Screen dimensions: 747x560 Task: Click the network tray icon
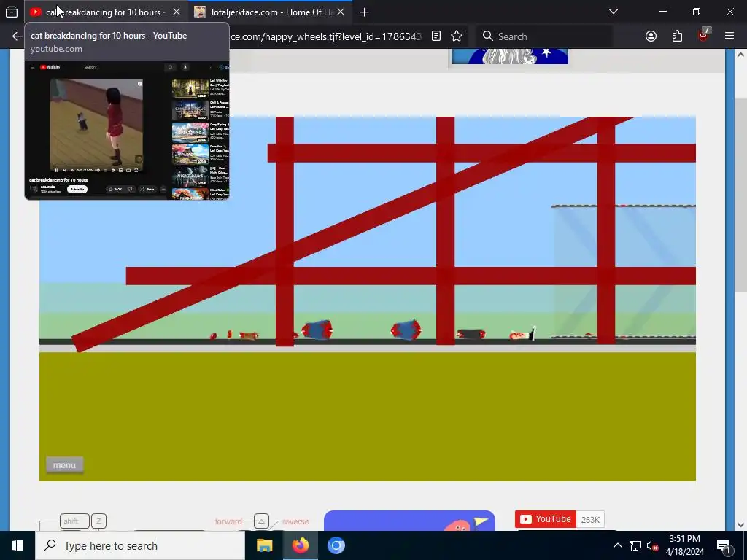pyautogui.click(x=635, y=545)
